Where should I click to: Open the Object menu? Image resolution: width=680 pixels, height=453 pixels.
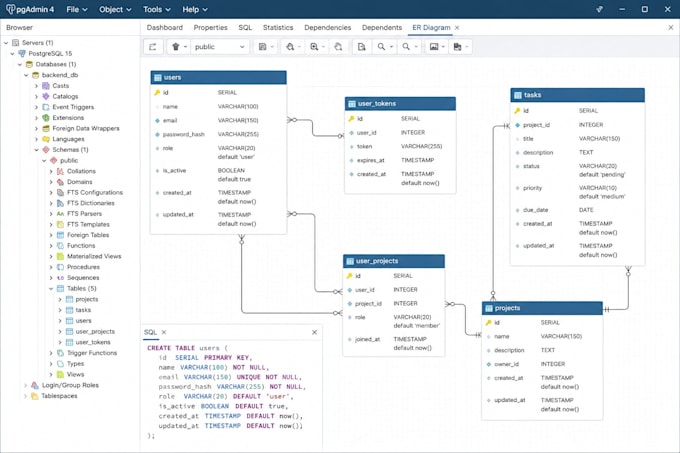[x=115, y=9]
